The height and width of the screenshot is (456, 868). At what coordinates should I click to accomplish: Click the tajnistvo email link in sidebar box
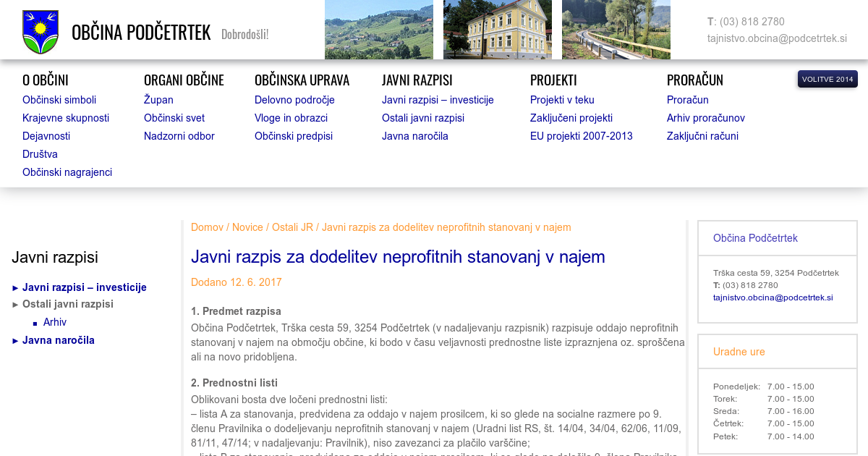click(x=773, y=297)
